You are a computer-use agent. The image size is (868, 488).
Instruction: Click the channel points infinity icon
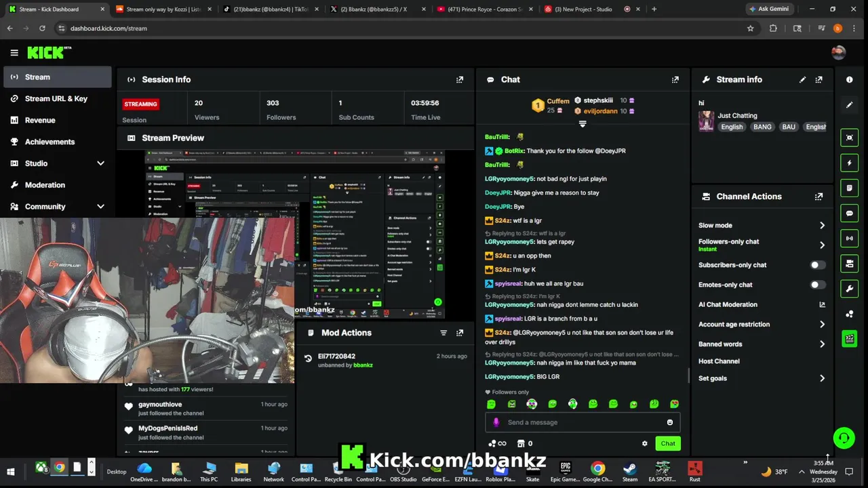coord(497,443)
